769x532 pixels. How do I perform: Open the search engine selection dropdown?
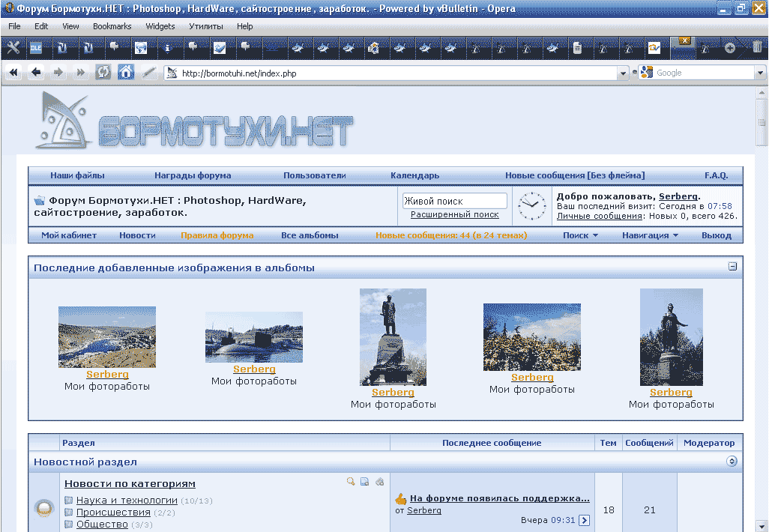[x=760, y=73]
